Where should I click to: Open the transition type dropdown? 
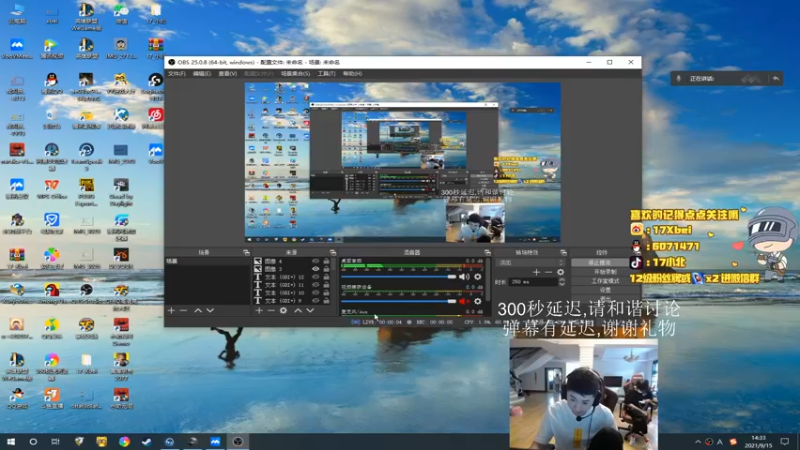tap(530, 262)
